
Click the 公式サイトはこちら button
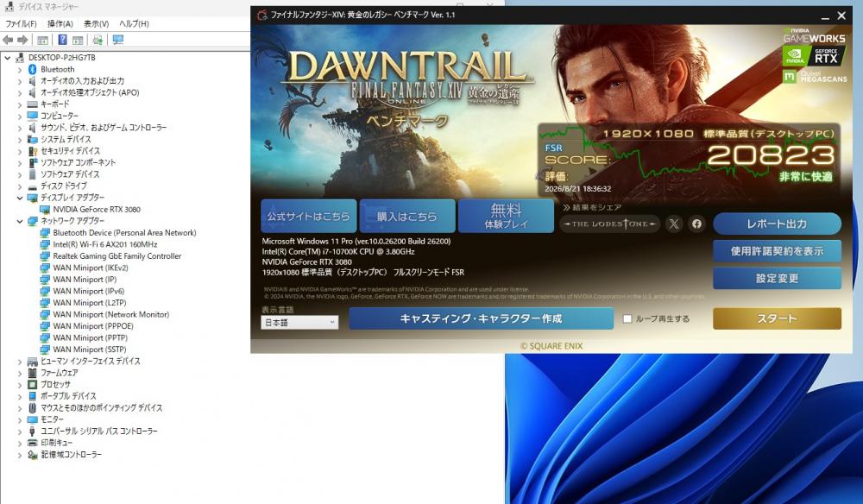[308, 217]
